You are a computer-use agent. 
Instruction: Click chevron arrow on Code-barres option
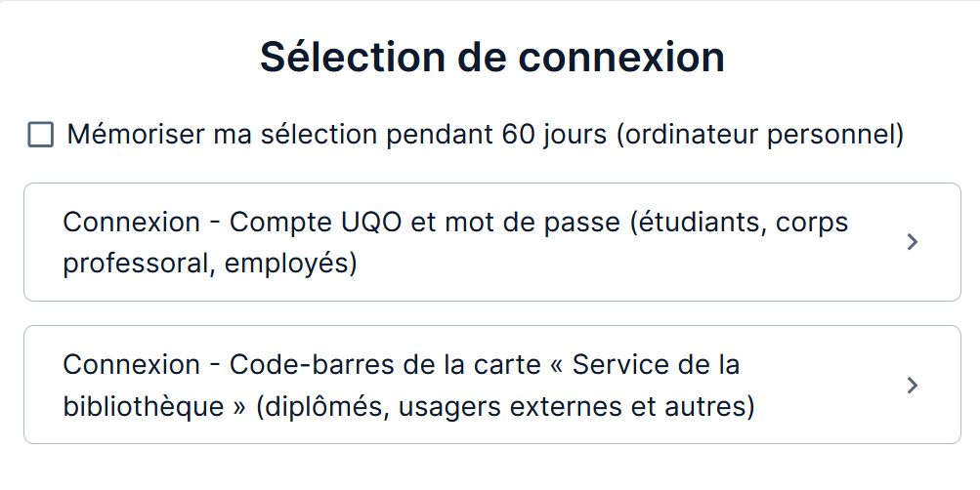click(x=913, y=385)
